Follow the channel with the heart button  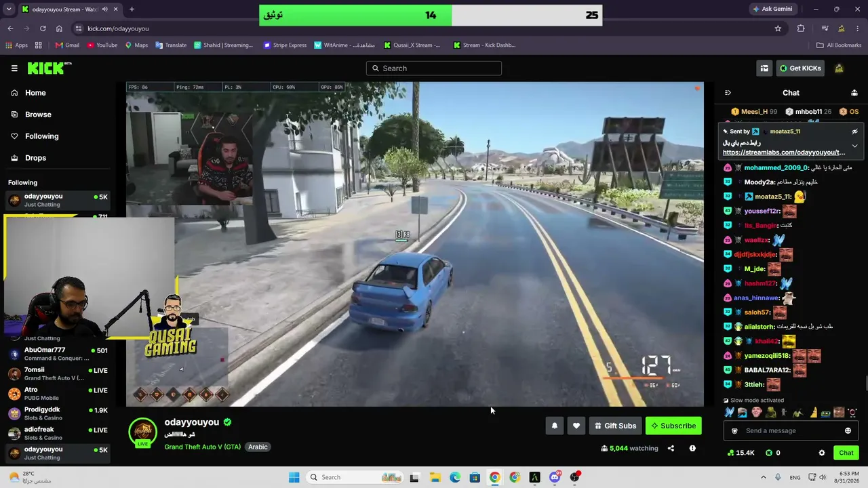[576, 426]
